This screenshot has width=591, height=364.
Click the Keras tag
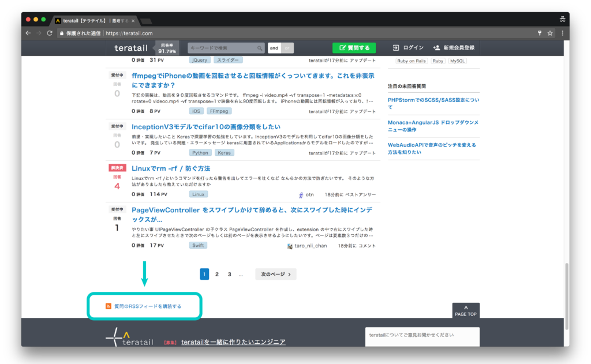tap(225, 153)
